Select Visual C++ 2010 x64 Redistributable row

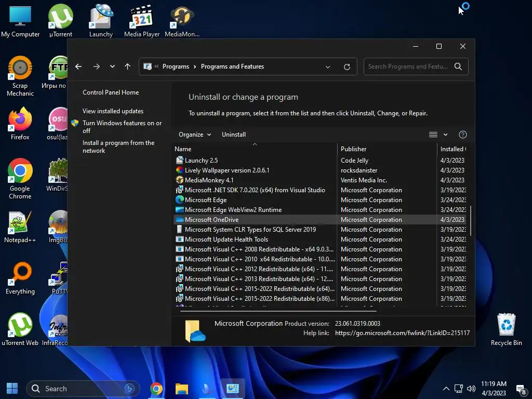click(320, 259)
